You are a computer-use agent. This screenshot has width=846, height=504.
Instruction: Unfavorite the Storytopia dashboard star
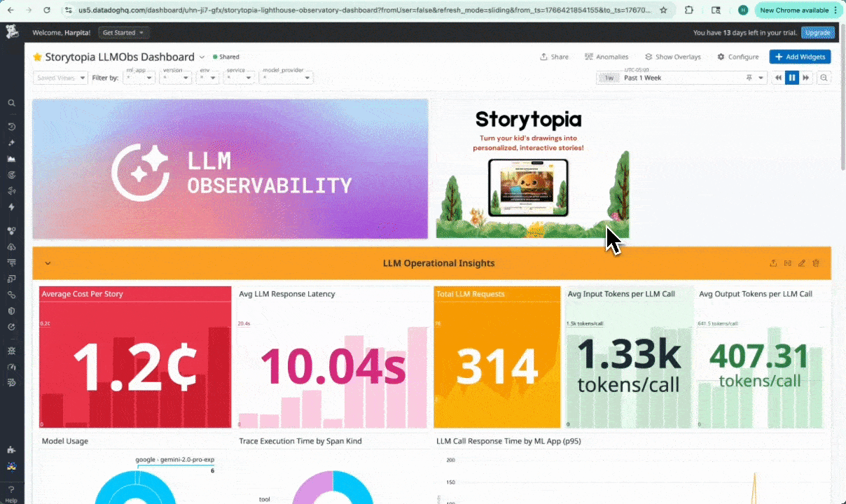pyautogui.click(x=37, y=57)
